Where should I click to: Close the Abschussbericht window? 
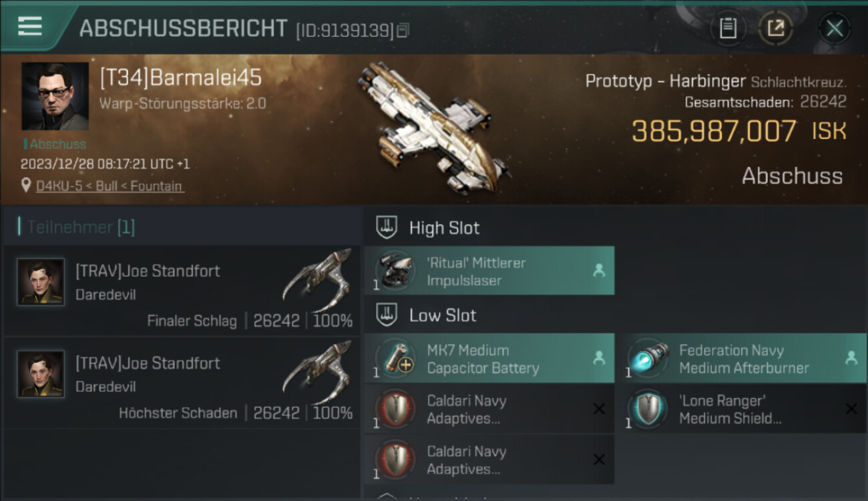point(834,29)
